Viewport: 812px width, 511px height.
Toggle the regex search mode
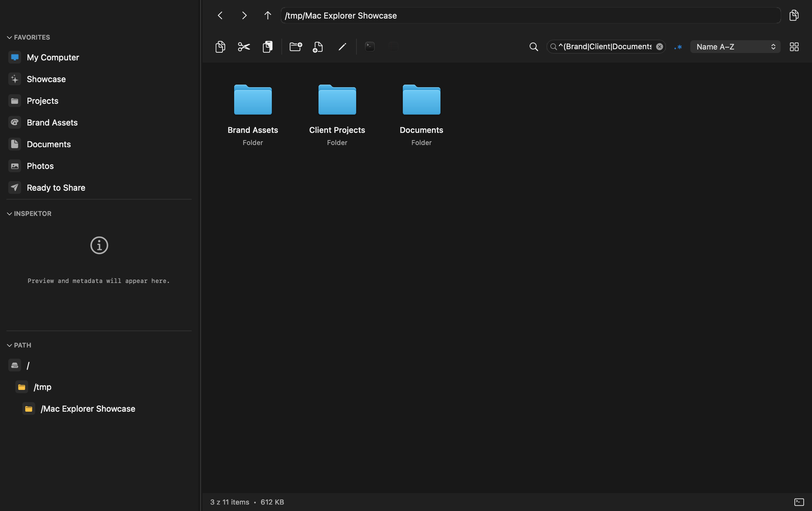point(678,47)
